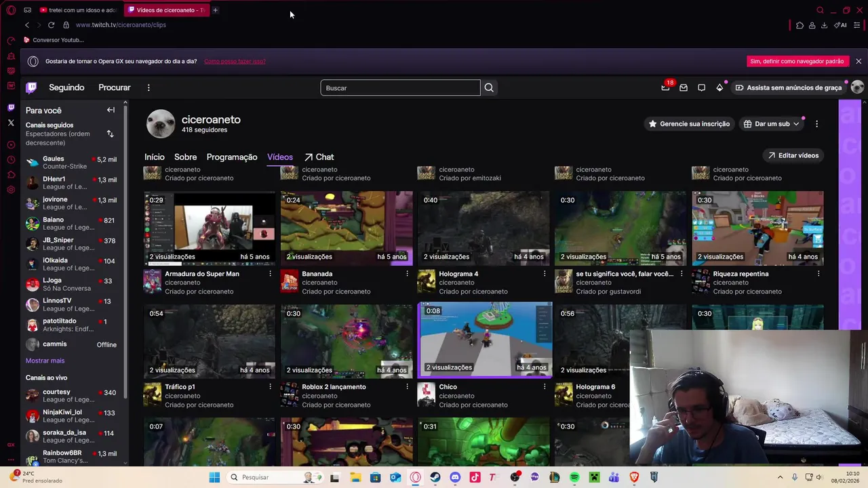Open courtesy live channel in sidebar
The height and width of the screenshot is (488, 868).
pos(71,396)
